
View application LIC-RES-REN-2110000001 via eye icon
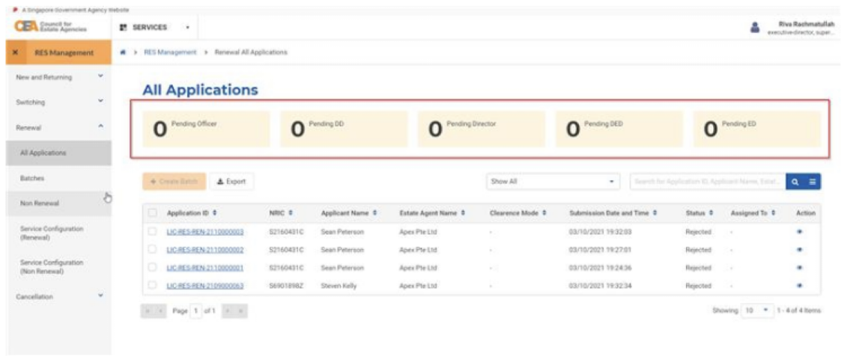[x=799, y=268]
